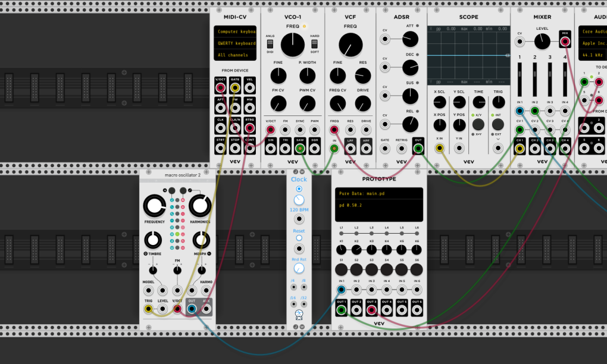This screenshot has width=607, height=364.
Task: Click the large FREQ knob on VCO-1
Action: point(293,45)
